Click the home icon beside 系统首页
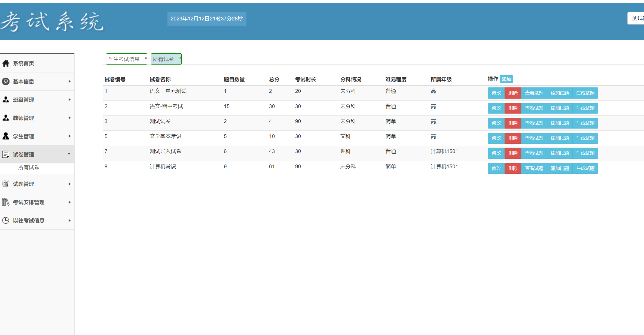 tap(6, 63)
